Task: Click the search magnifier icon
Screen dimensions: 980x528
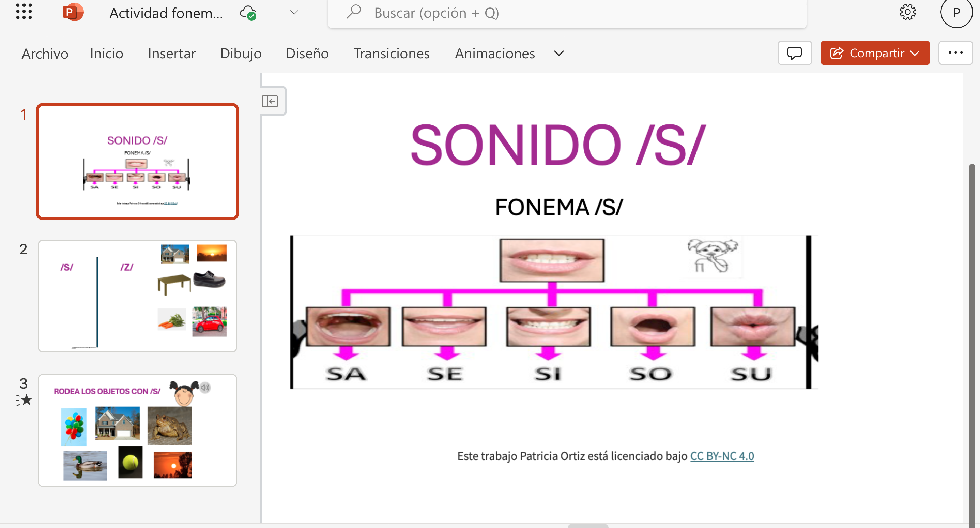Action: click(353, 12)
